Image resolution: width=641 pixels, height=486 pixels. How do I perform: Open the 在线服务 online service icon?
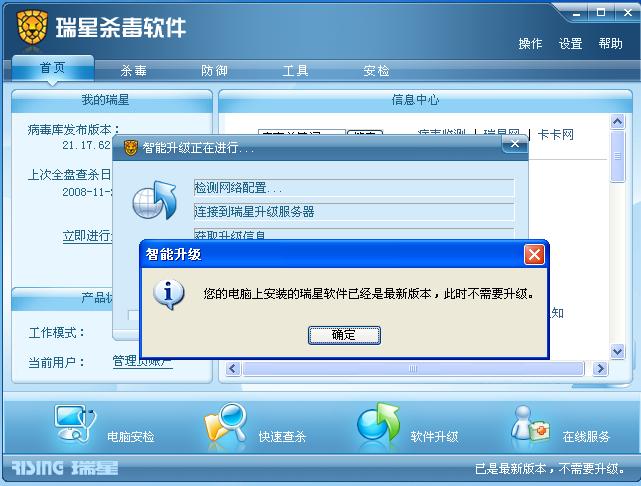click(x=530, y=424)
